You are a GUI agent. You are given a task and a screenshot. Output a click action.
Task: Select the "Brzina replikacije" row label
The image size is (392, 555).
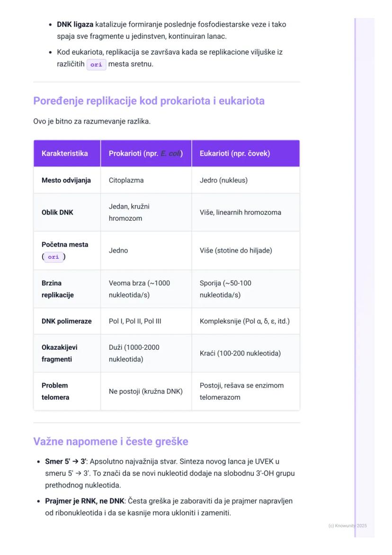click(58, 289)
